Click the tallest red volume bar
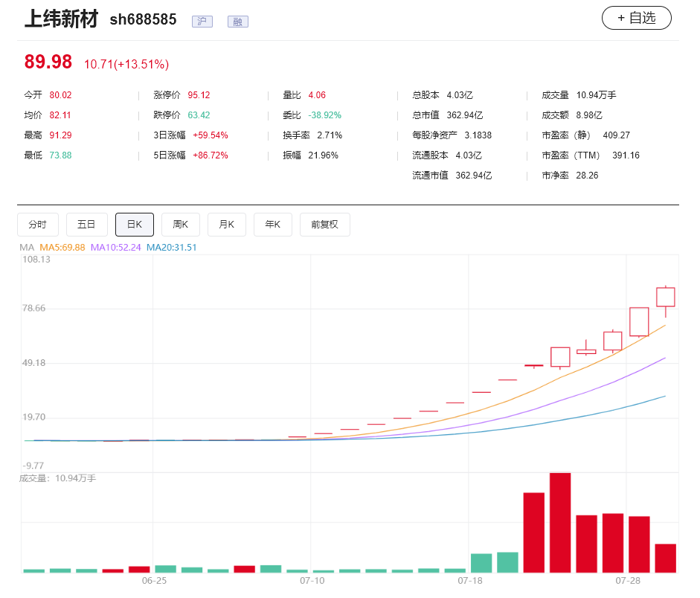Screen dimensions: 700x598 [560, 523]
